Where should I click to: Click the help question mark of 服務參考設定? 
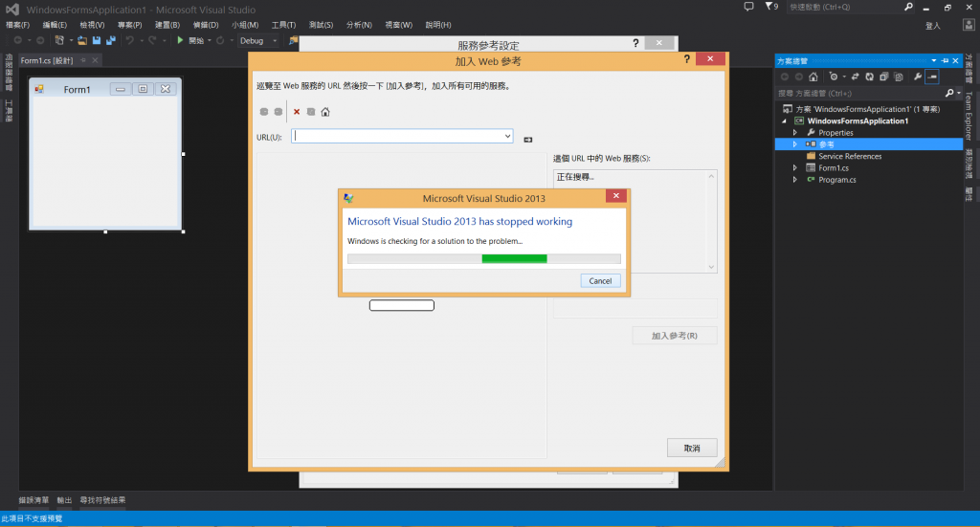pos(635,43)
